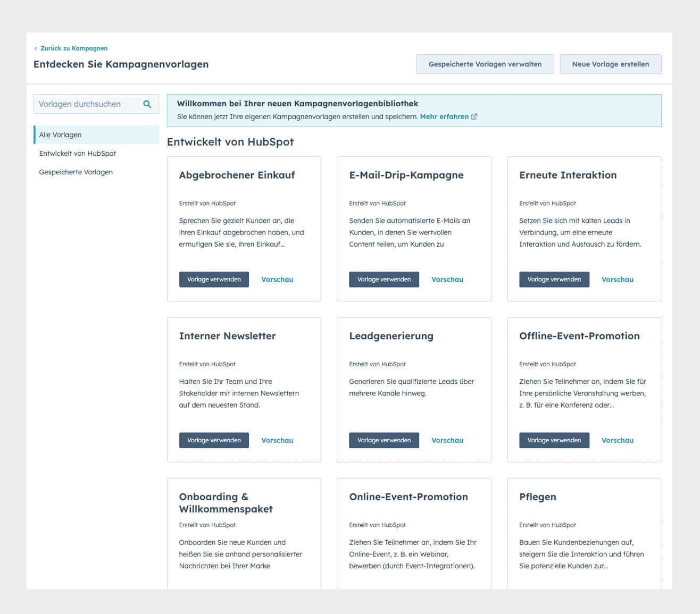Use the Abgebrochener Einkauf template
This screenshot has width=700, height=614.
(214, 280)
